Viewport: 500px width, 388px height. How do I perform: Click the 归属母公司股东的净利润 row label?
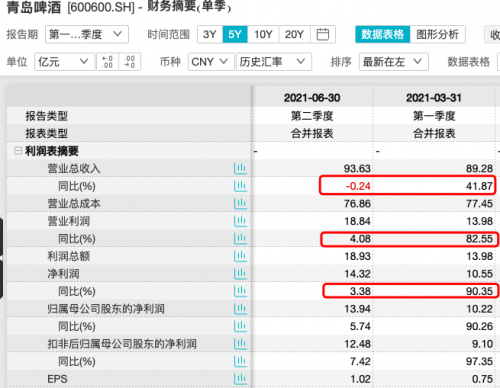(x=106, y=309)
